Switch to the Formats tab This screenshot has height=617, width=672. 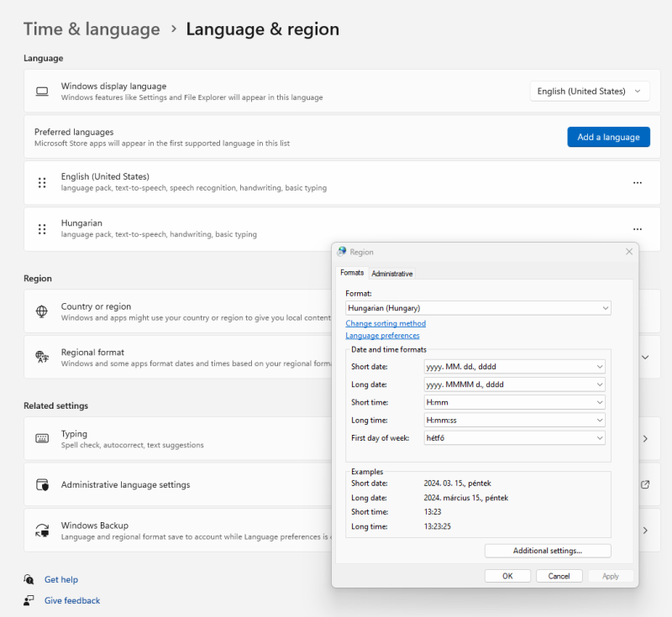click(352, 273)
